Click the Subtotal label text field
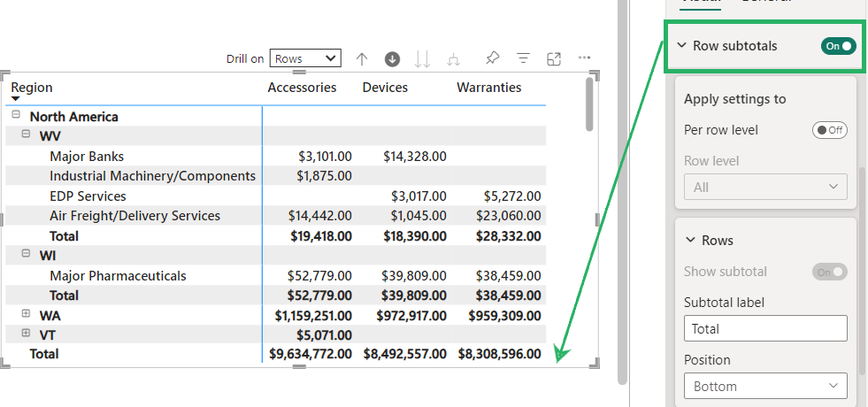Viewport: 868px width, 407px height. pyautogui.click(x=765, y=328)
